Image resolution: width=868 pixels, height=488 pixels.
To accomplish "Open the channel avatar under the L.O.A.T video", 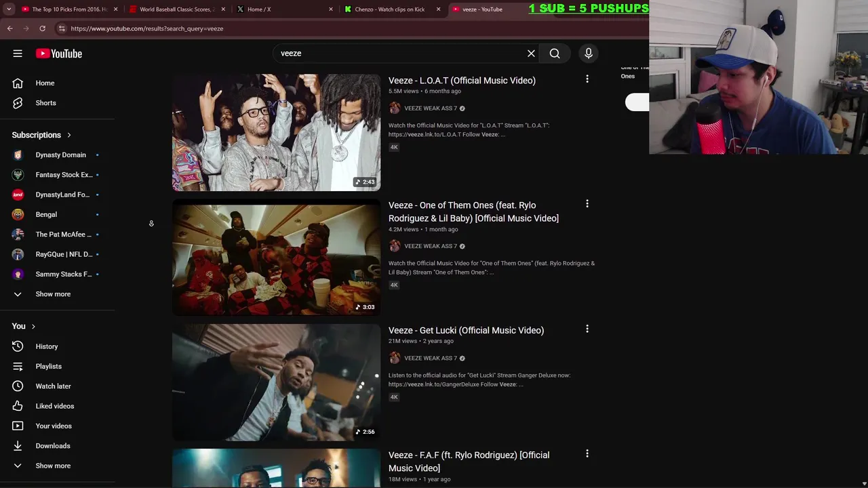I will click(395, 108).
